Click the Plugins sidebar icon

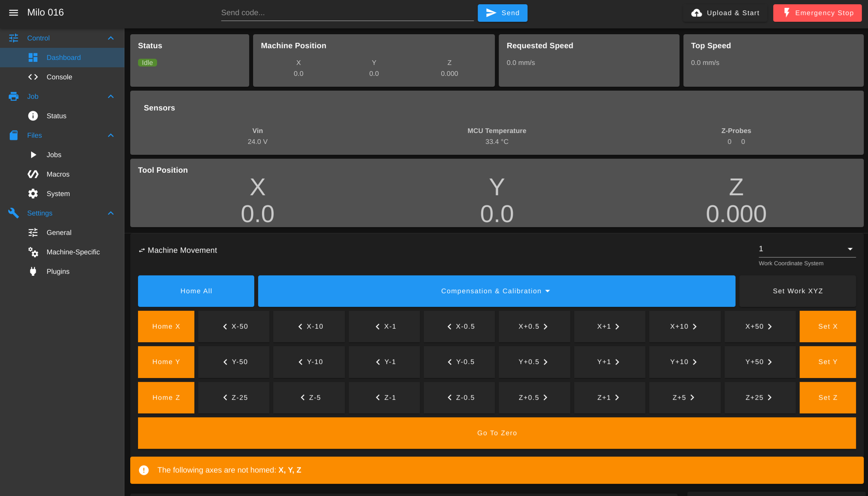tap(32, 271)
